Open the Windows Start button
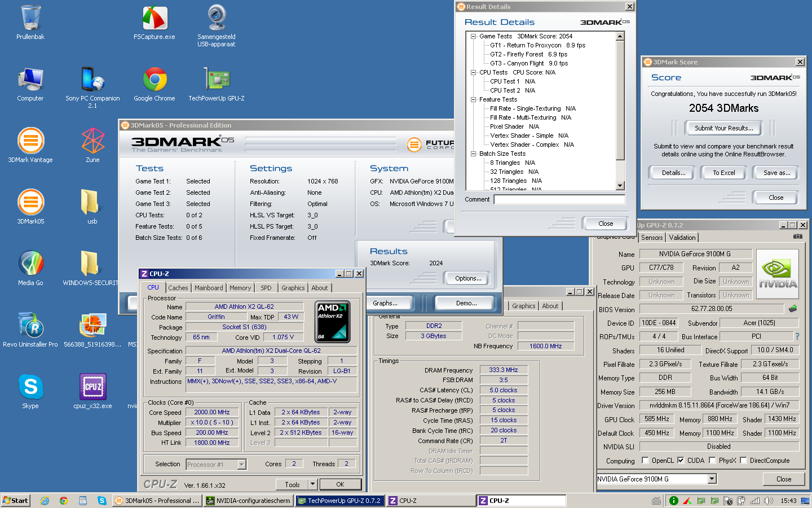The height and width of the screenshot is (508, 812). click(15, 501)
